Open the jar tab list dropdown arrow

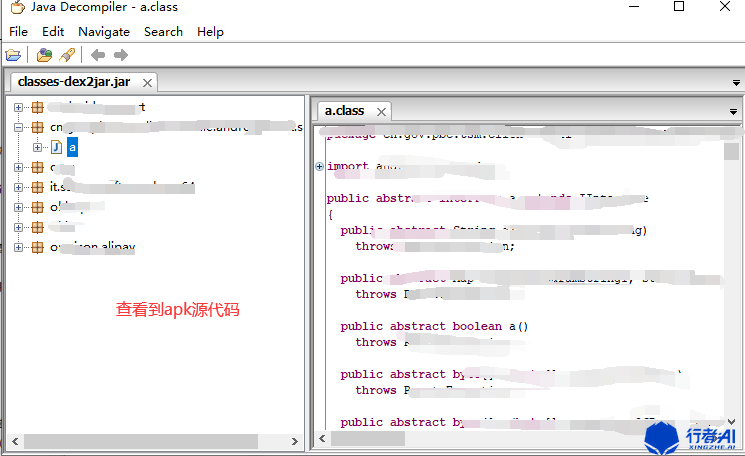pyautogui.click(x=736, y=83)
